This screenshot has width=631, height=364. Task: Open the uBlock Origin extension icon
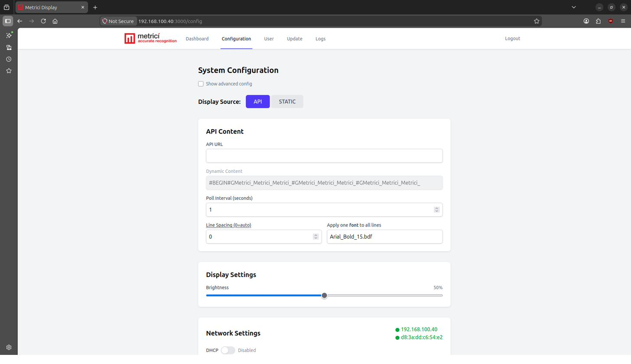611,21
